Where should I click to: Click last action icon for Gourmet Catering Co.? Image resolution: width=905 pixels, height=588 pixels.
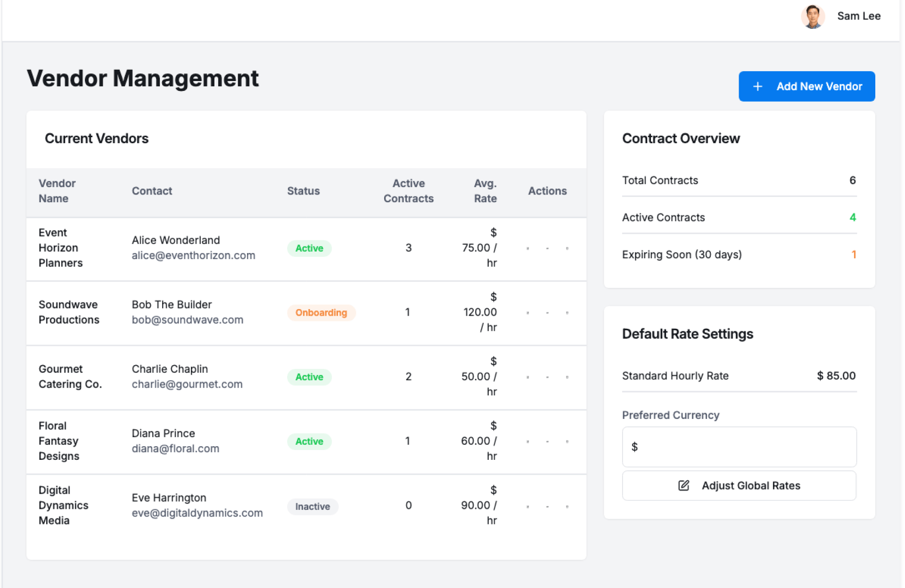(567, 377)
